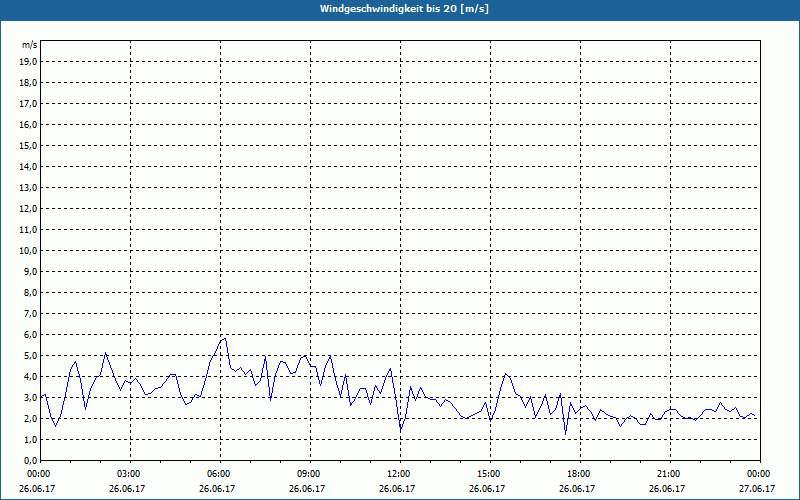Click the chart title 'Windgeschwindigkeit bis 20 [m/s]'
Image resolution: width=800 pixels, height=500 pixels.
(404, 9)
